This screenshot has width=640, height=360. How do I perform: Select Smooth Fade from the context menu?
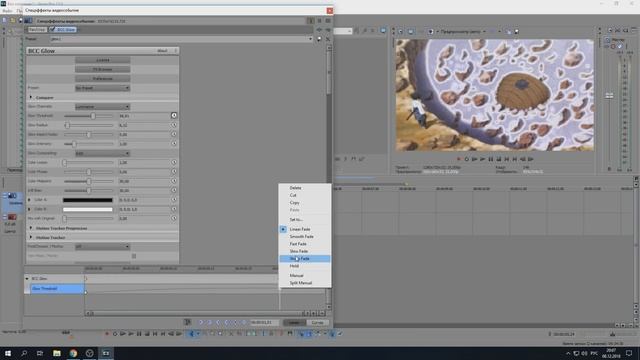tap(305, 237)
